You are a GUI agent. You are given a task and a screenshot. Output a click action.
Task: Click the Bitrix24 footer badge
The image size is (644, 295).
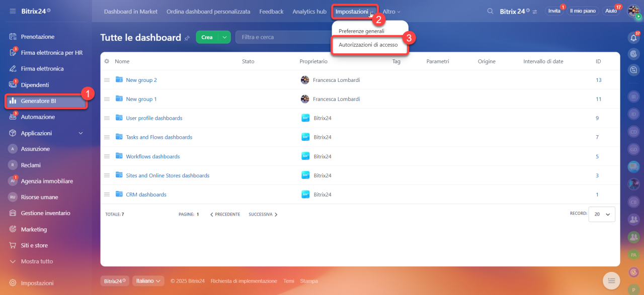point(115,281)
